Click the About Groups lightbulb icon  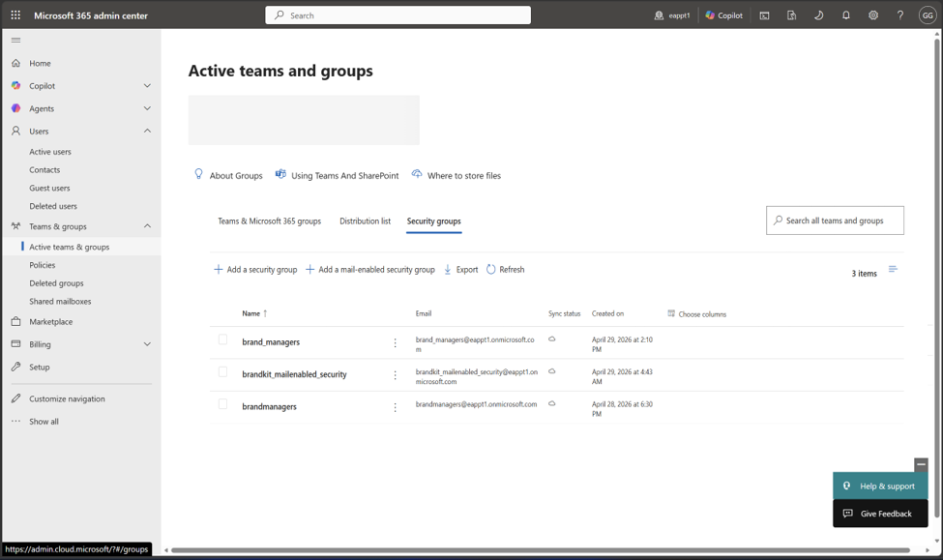point(198,174)
